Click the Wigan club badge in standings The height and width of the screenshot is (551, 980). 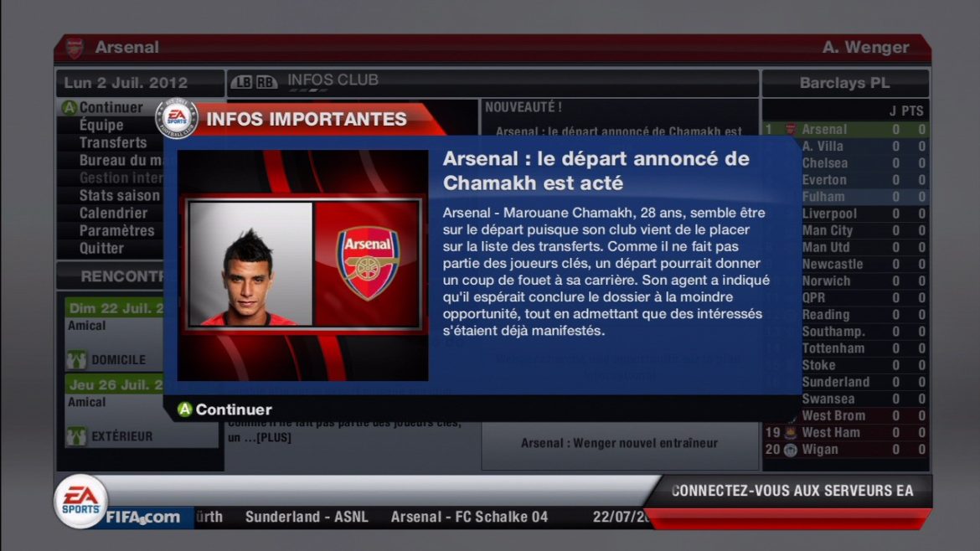point(791,450)
